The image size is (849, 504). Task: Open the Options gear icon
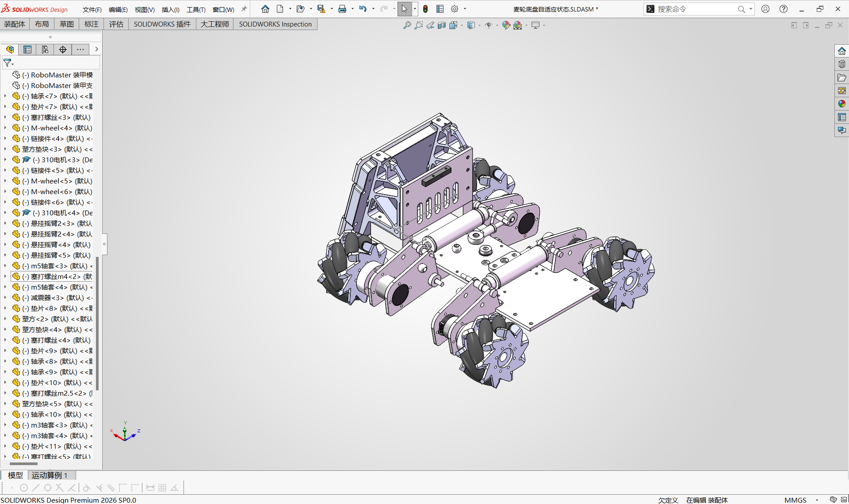click(x=455, y=9)
